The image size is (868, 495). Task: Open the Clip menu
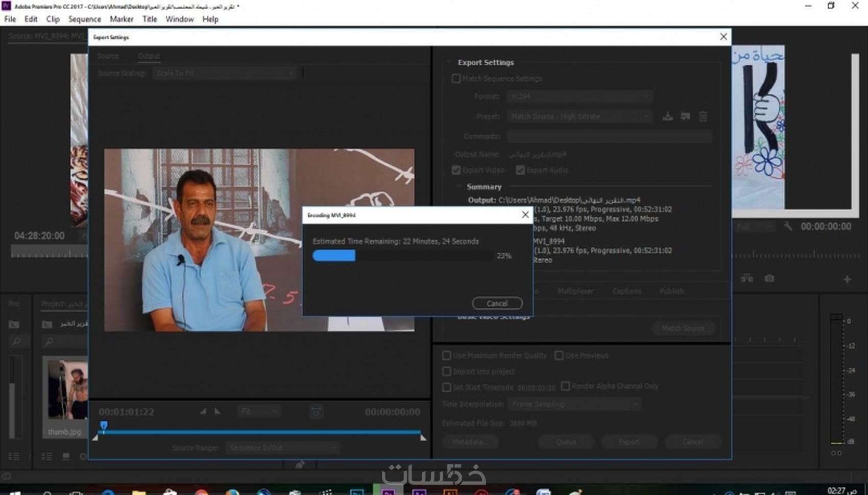point(53,19)
